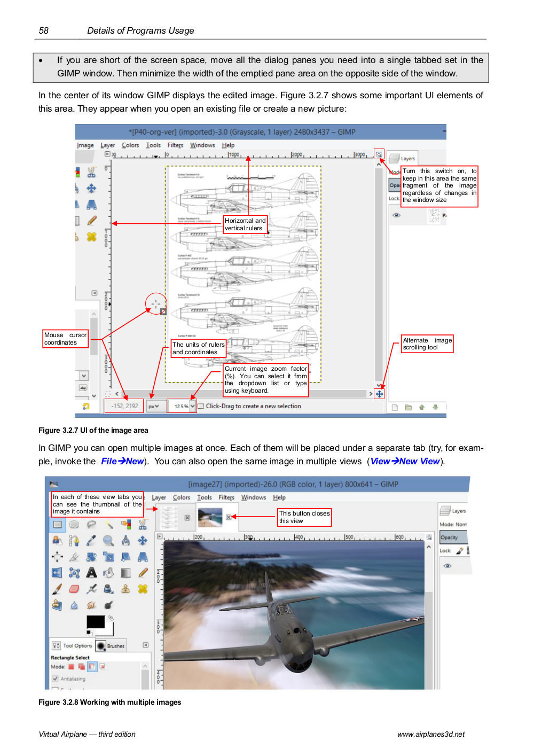Select the Paintbrush tool
Viewport: 534px width, 756px height.
coord(57,589)
